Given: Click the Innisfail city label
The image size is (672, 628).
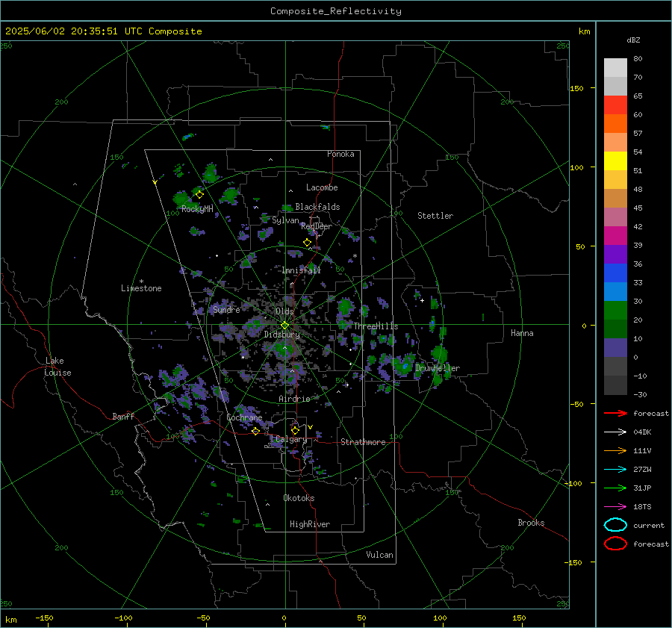Looking at the screenshot, I should click(x=301, y=270).
